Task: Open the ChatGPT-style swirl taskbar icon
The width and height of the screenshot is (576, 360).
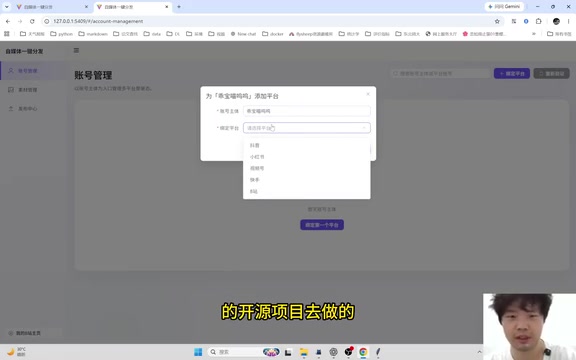Action: click(x=333, y=352)
